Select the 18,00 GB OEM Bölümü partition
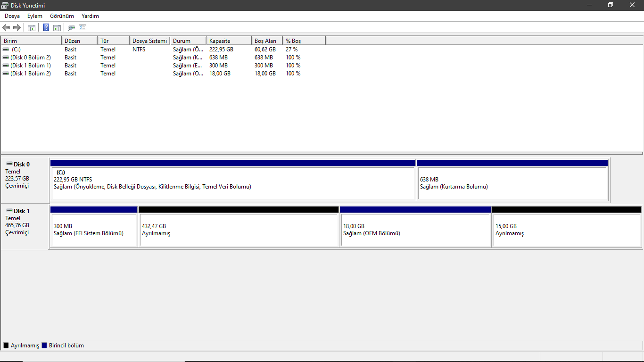644x362 pixels. [x=415, y=226]
